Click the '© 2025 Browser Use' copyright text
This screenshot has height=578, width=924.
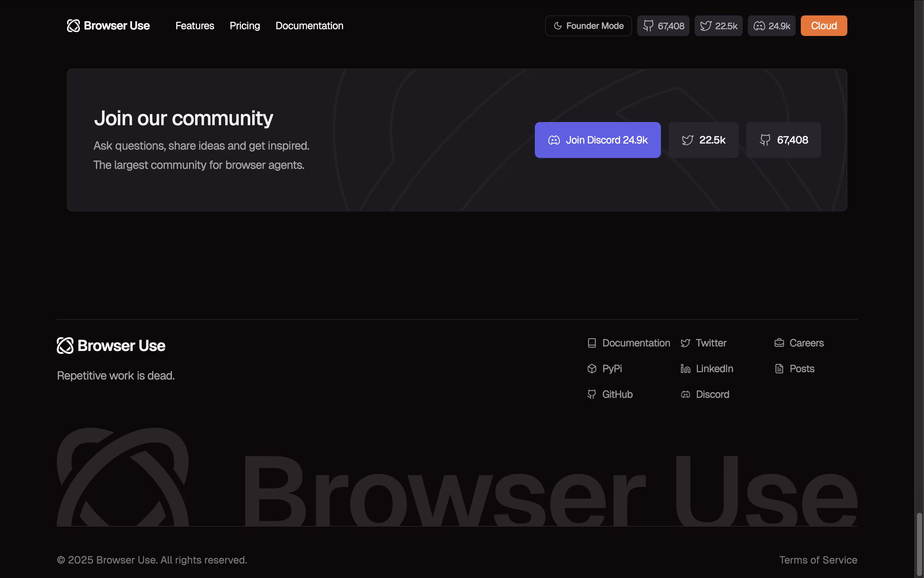(x=152, y=560)
